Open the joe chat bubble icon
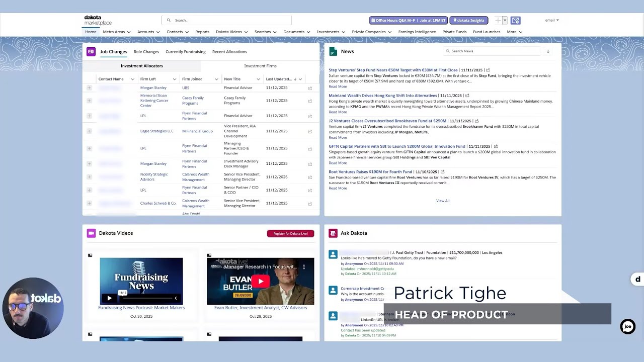 pyautogui.click(x=627, y=327)
